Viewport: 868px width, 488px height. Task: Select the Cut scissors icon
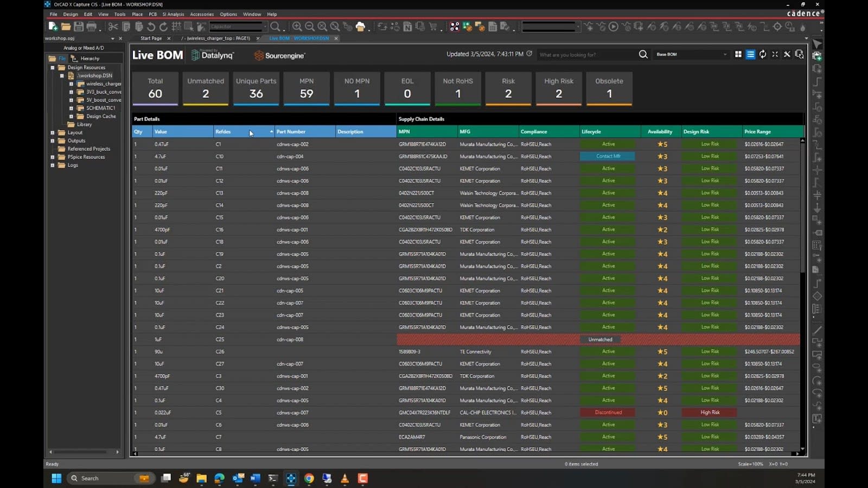[113, 26]
